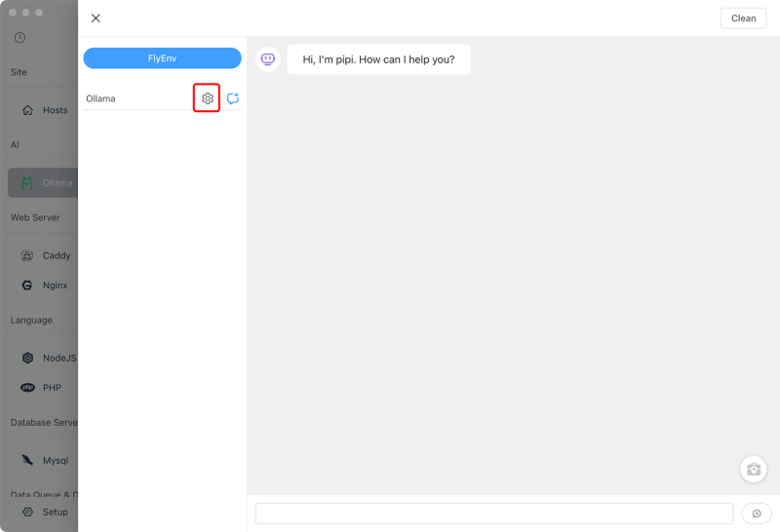The image size is (780, 532).
Task: Click the Hosts house icon
Action: click(x=28, y=110)
